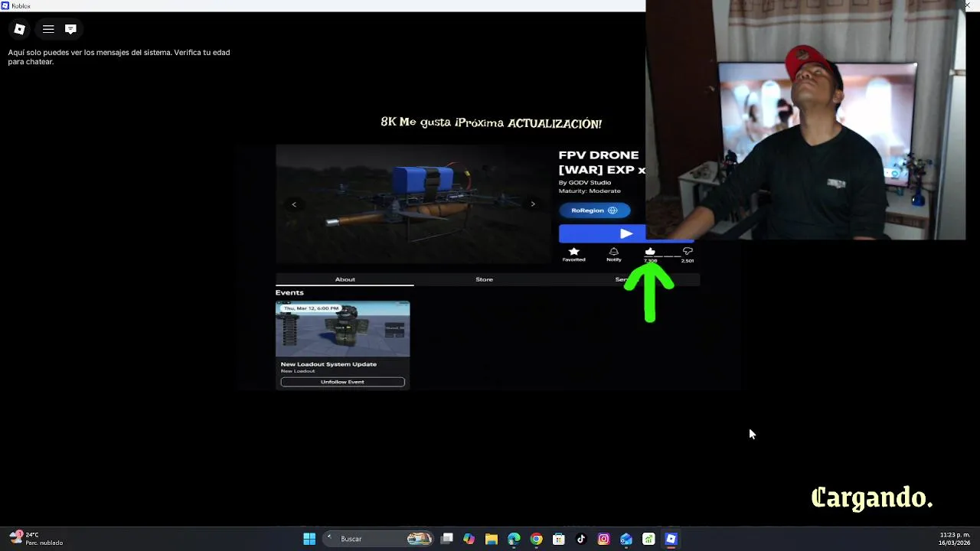Start the game with the Play button

pyautogui.click(x=626, y=233)
